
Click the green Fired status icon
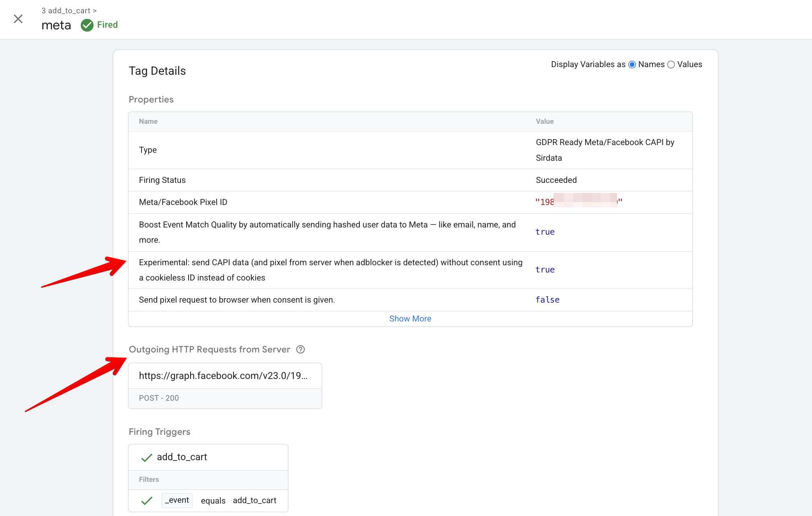point(88,25)
